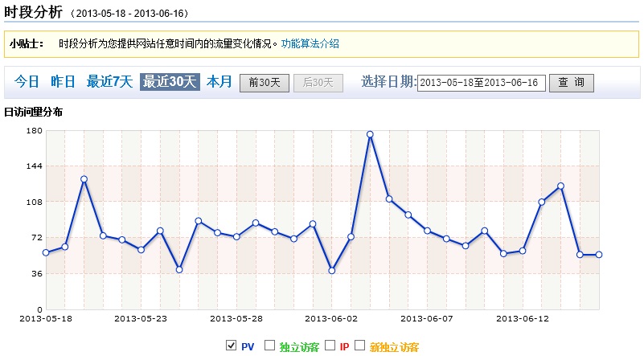Click the last data point on the chart line

(599, 255)
